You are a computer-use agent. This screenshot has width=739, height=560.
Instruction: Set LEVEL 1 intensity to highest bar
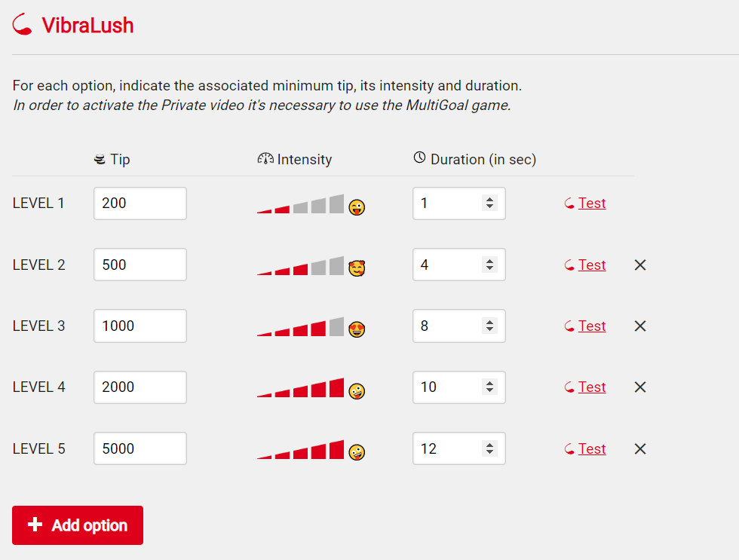[336, 204]
